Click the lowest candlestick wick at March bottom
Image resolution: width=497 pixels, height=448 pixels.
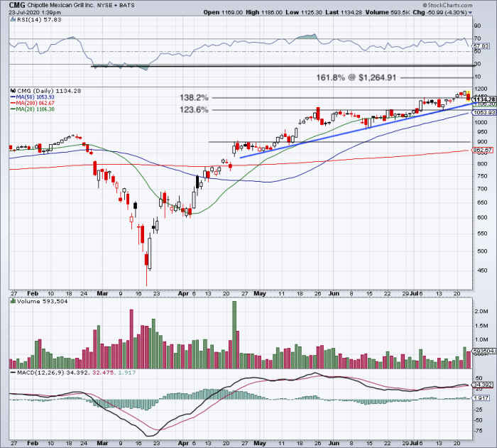point(146,275)
